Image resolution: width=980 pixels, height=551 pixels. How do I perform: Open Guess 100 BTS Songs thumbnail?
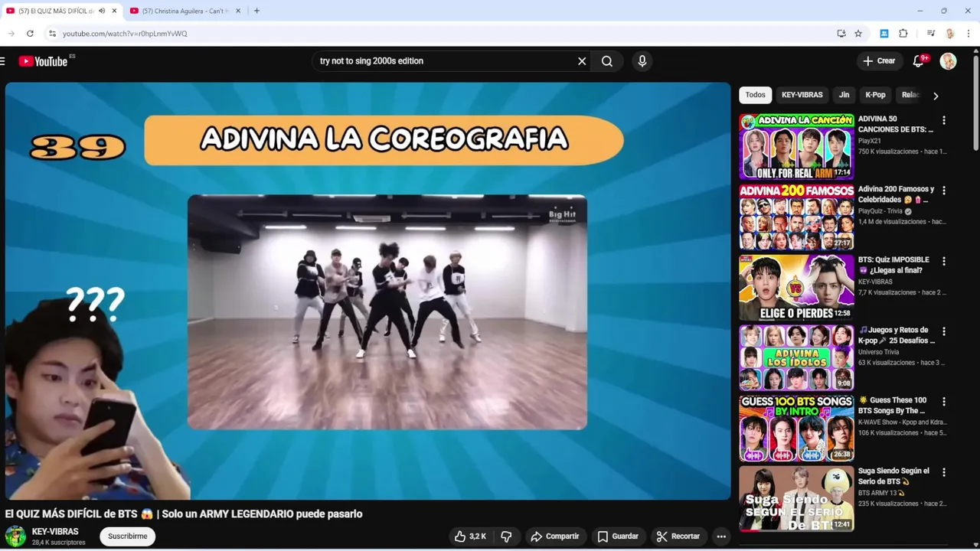click(796, 429)
